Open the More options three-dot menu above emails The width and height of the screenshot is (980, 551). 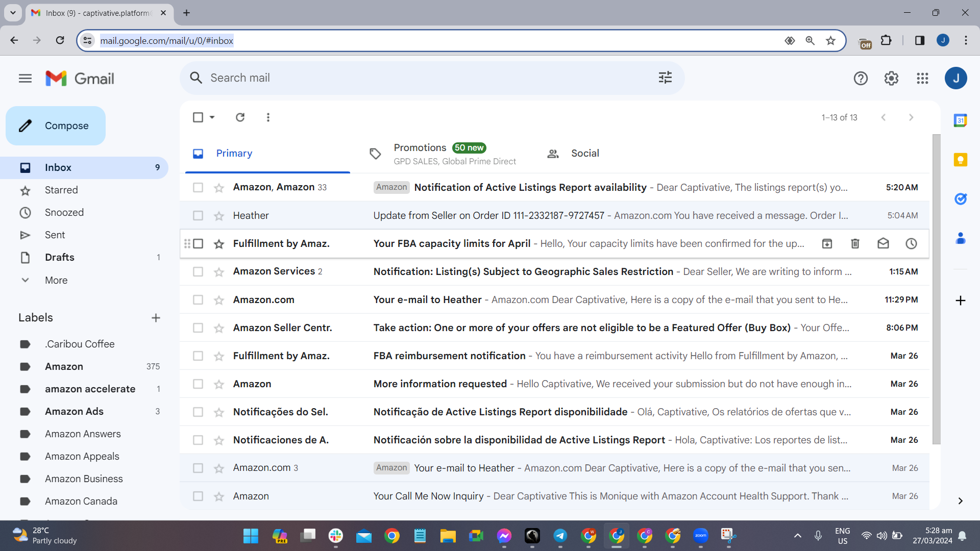point(268,117)
